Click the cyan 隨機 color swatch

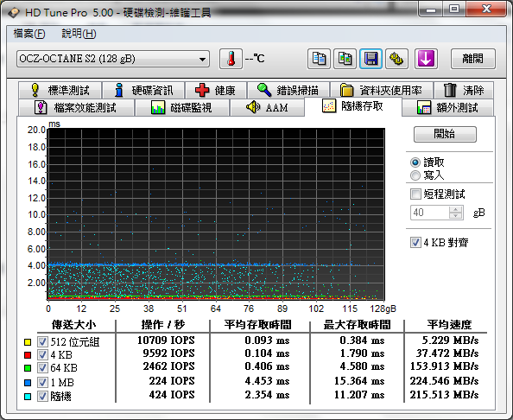28,397
